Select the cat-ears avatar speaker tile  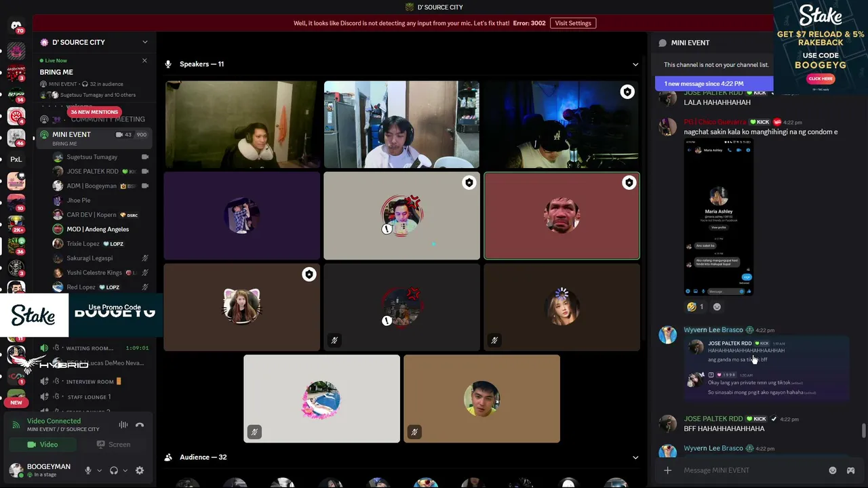tap(241, 307)
